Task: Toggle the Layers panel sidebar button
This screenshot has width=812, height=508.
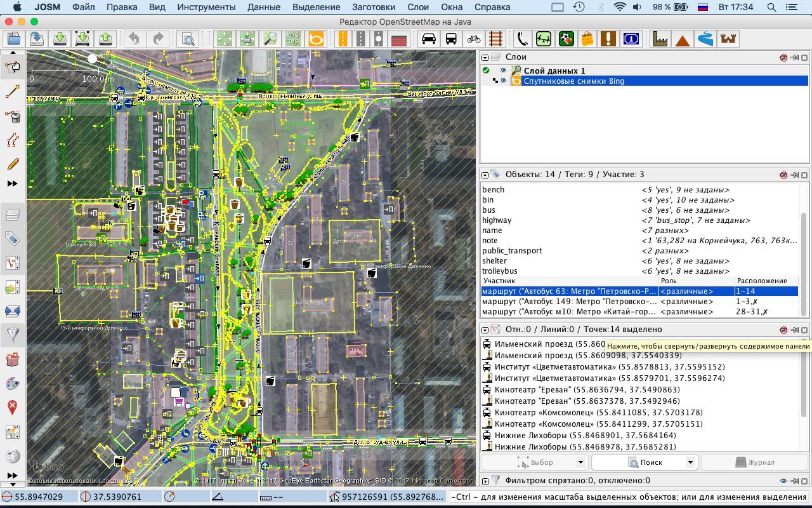Action: click(13, 215)
